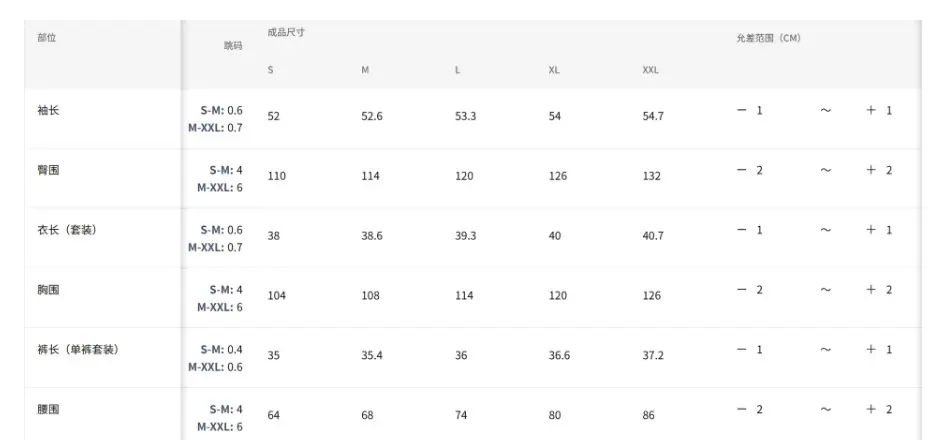Viewport: 951px width, 440px height.
Task: Select the 裤长 XL value 36.6
Action: (559, 355)
